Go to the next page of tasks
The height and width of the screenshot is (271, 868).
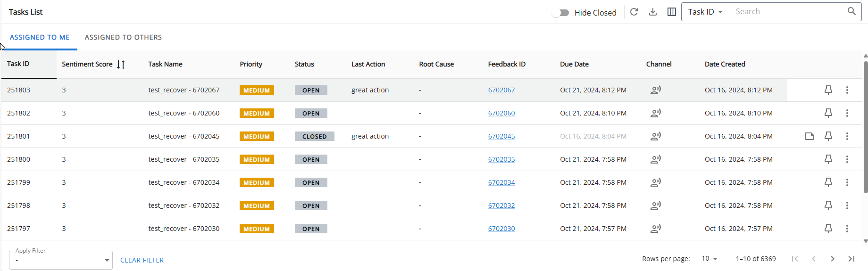(832, 259)
